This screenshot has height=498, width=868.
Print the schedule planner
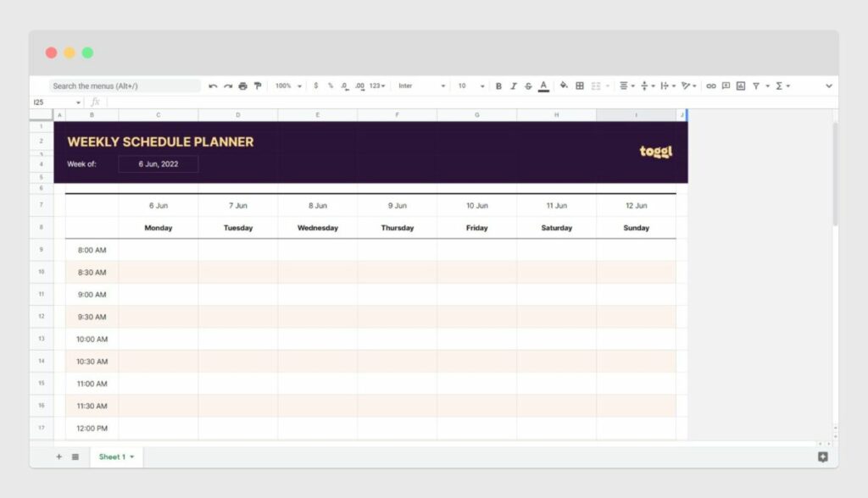(x=242, y=86)
